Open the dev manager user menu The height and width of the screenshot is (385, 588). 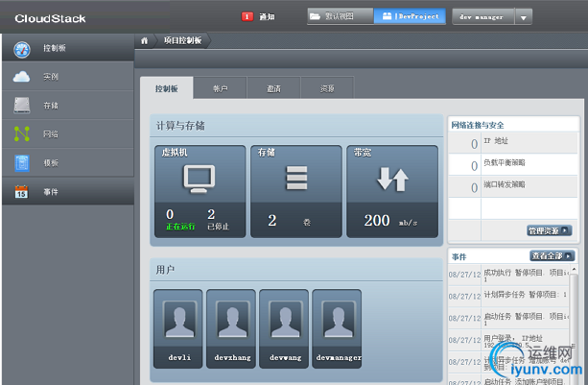tap(483, 17)
